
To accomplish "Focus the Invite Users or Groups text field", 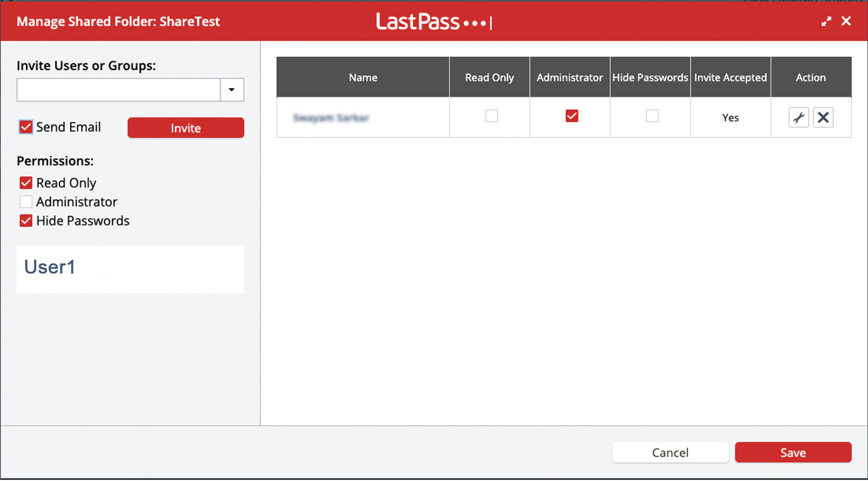I will 118,90.
